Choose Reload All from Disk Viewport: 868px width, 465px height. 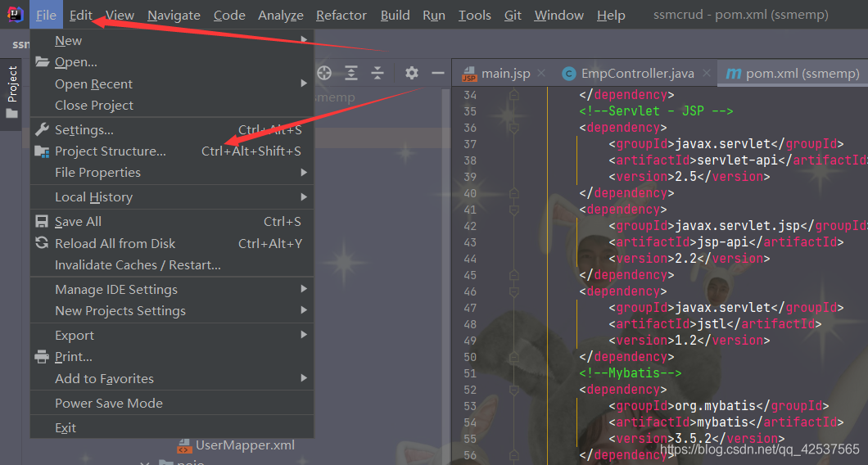172,243
